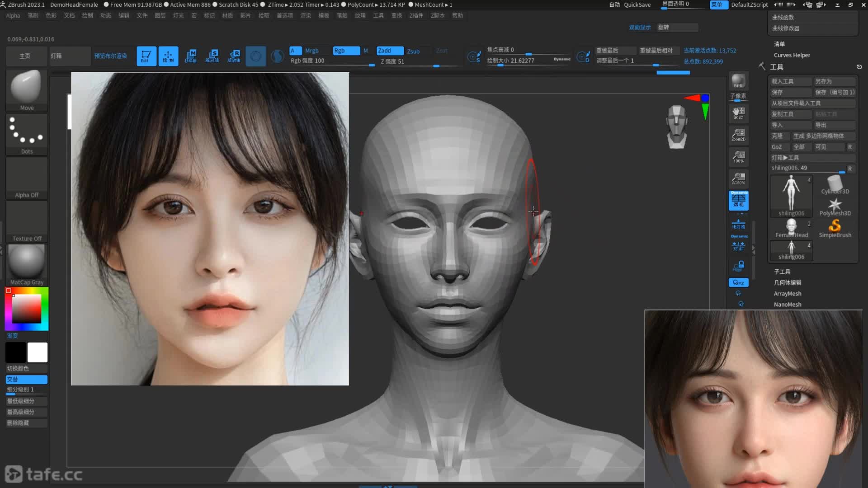Expand the NanoMesh section
Viewport: 868px width, 488px height.
coord(788,305)
